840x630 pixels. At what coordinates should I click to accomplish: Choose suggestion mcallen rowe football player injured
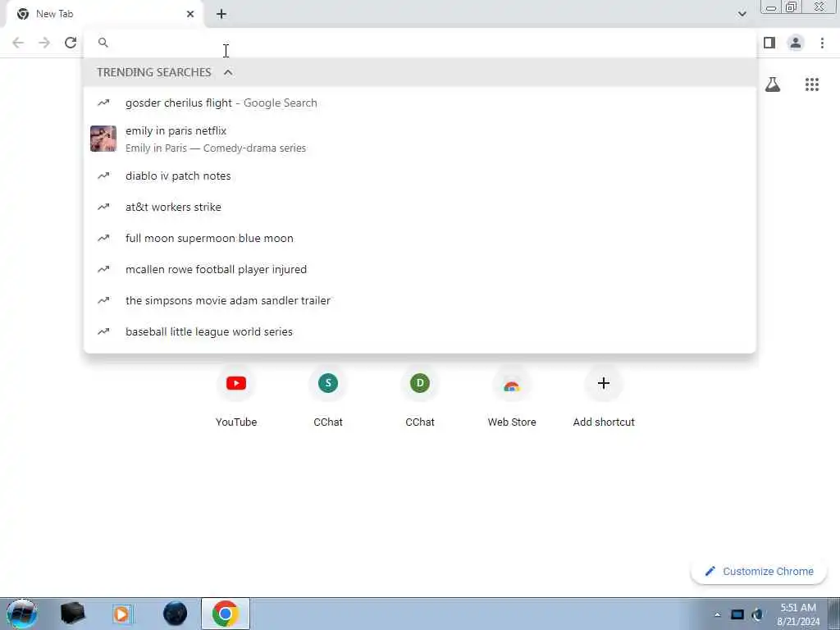pos(420,269)
